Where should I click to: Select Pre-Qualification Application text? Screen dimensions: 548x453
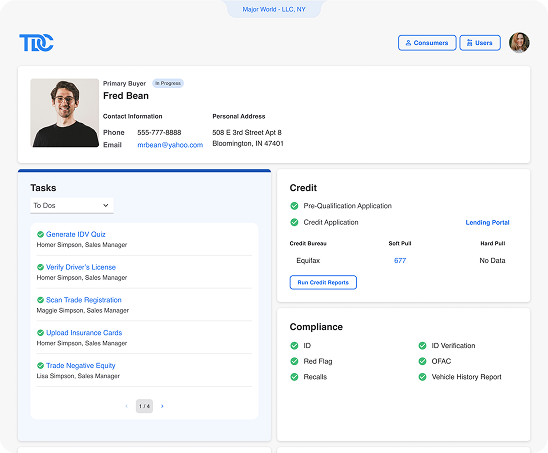coord(347,206)
